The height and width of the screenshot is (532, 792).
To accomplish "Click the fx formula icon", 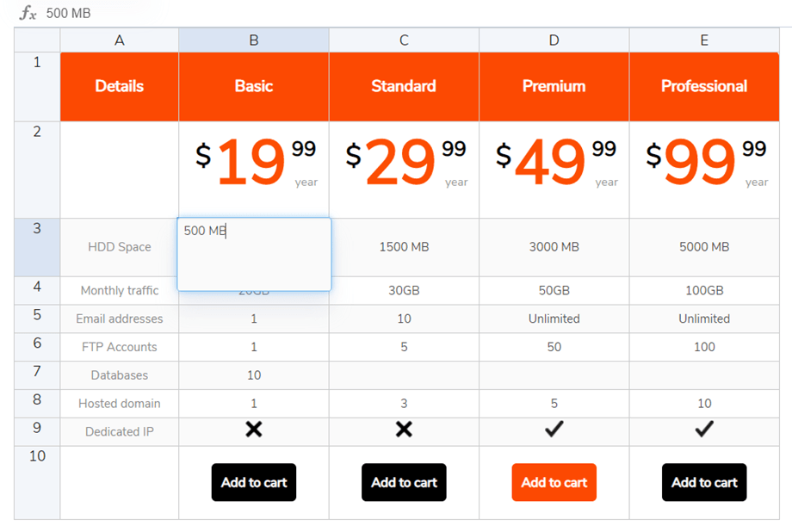I will 28,13.
